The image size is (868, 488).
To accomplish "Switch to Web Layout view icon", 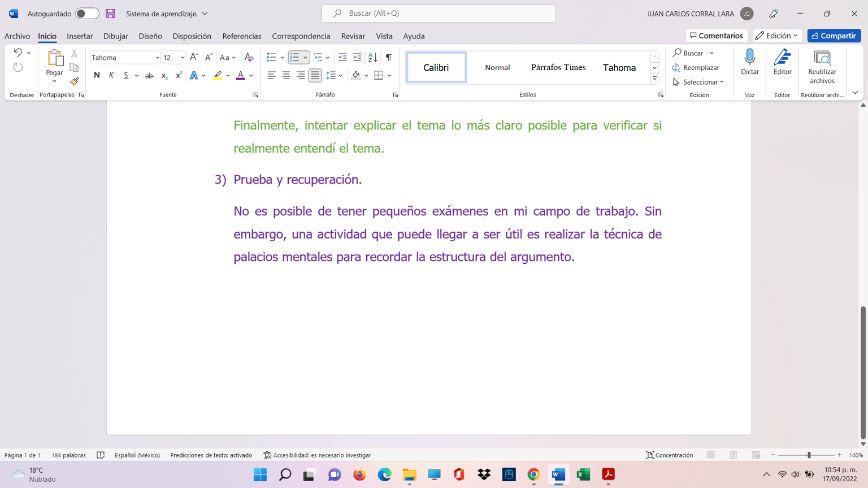I will 756,455.
